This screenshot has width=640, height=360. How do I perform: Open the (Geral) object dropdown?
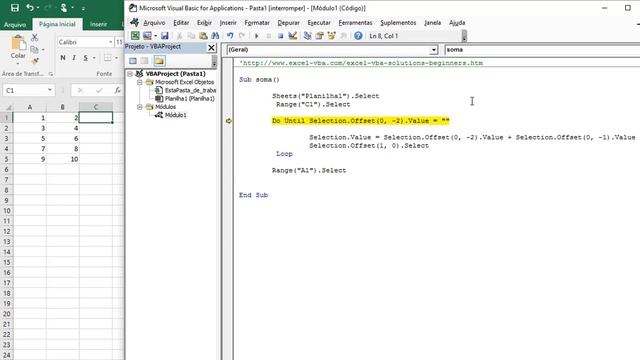[x=433, y=50]
